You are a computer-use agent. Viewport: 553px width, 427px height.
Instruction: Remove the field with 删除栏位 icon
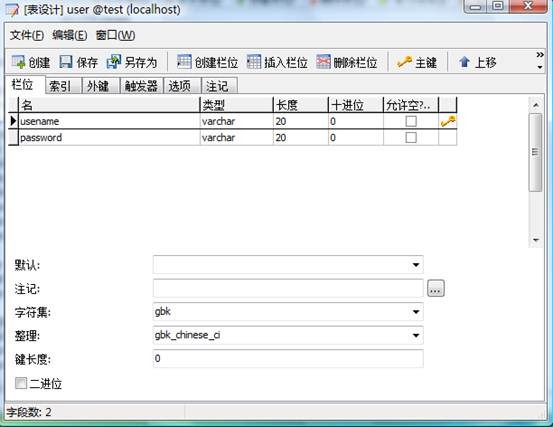pyautogui.click(x=323, y=62)
